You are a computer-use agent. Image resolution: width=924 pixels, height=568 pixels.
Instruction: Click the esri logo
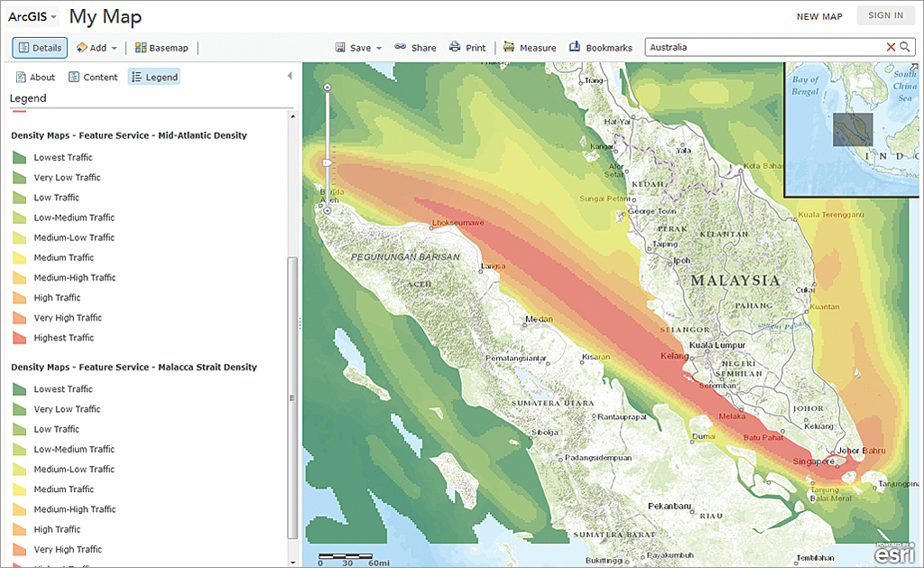click(x=894, y=554)
